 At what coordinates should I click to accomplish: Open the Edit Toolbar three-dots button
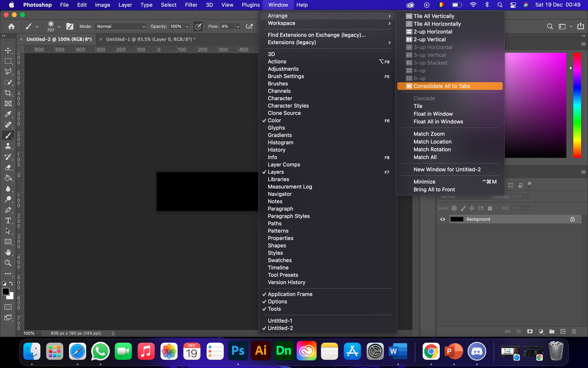pyautogui.click(x=8, y=274)
